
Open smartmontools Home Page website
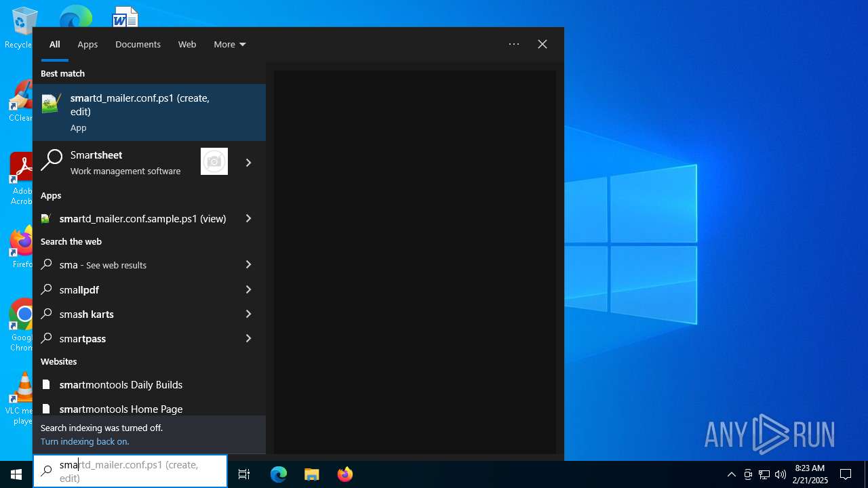[149, 408]
